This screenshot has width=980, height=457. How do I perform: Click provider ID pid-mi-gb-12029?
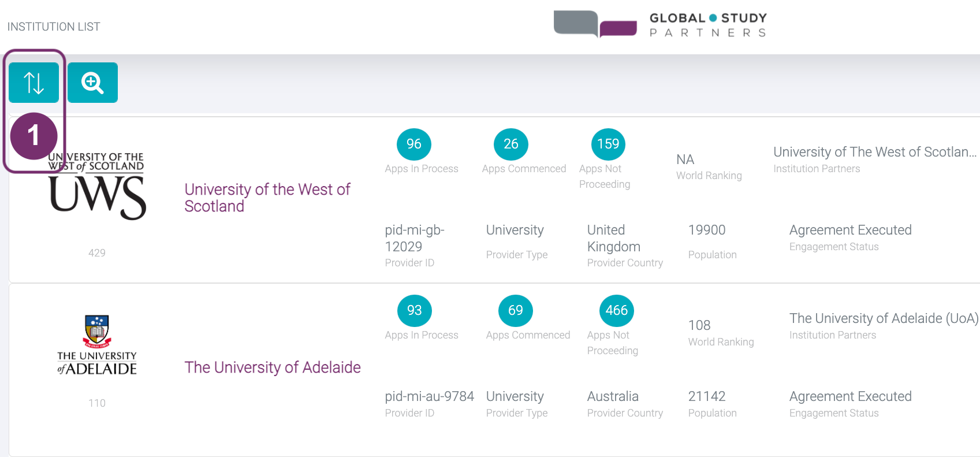tap(414, 238)
